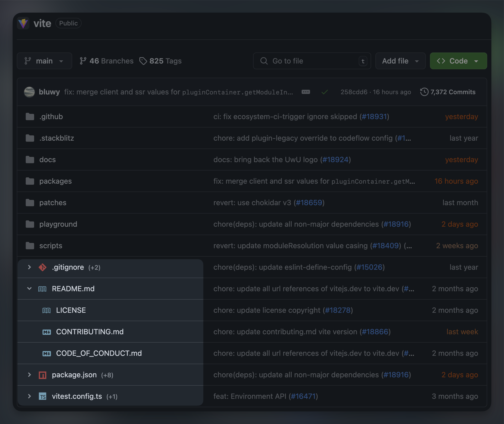
Task: Click the book icon next to README.md
Action: (42, 289)
